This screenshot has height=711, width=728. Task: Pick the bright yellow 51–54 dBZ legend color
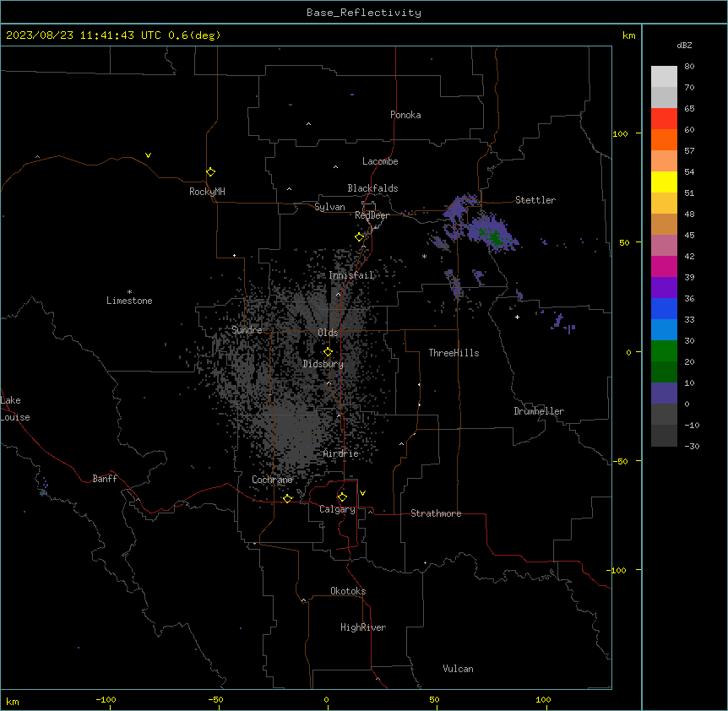point(664,182)
